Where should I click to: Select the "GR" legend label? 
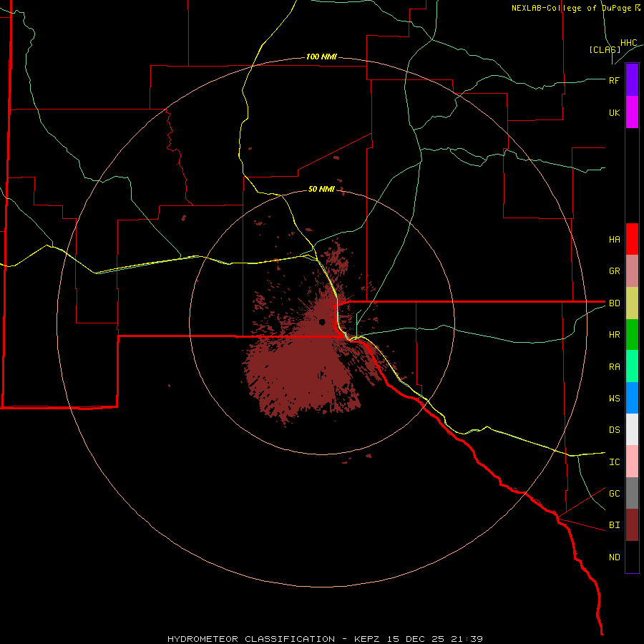[614, 271]
